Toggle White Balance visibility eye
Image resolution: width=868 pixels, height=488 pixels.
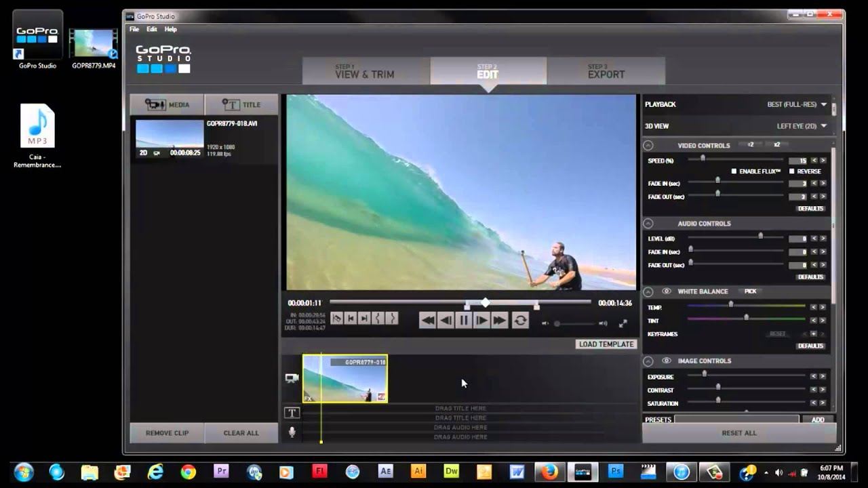[x=667, y=291]
